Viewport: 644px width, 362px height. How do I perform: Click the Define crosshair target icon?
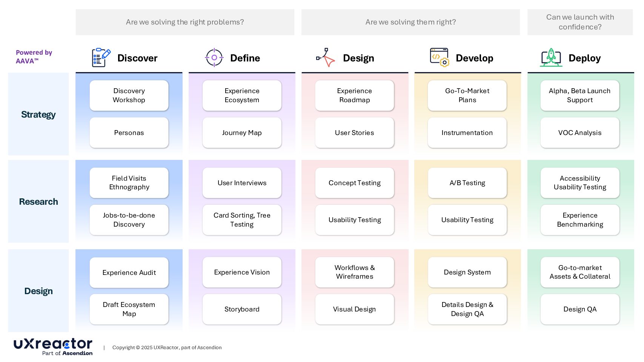tap(214, 58)
